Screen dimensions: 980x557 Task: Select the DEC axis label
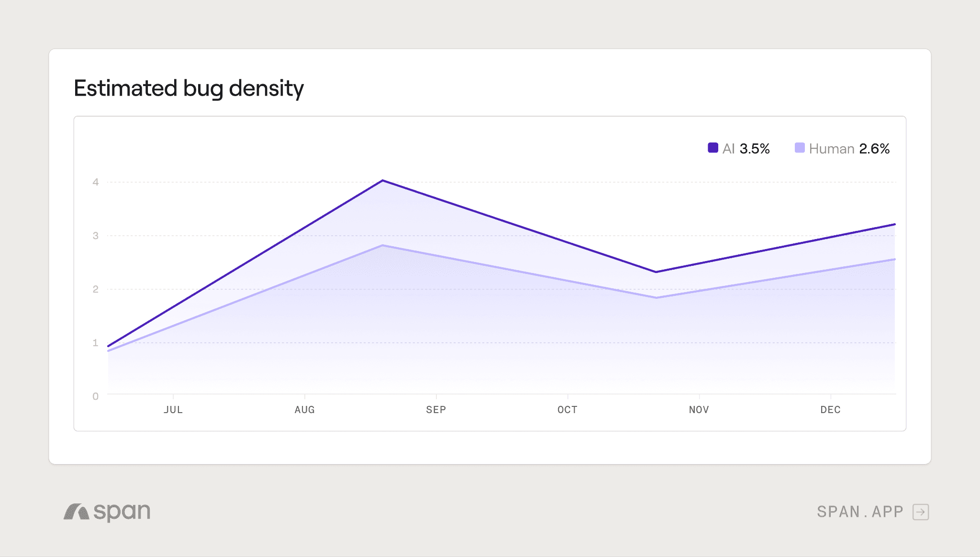tap(830, 410)
